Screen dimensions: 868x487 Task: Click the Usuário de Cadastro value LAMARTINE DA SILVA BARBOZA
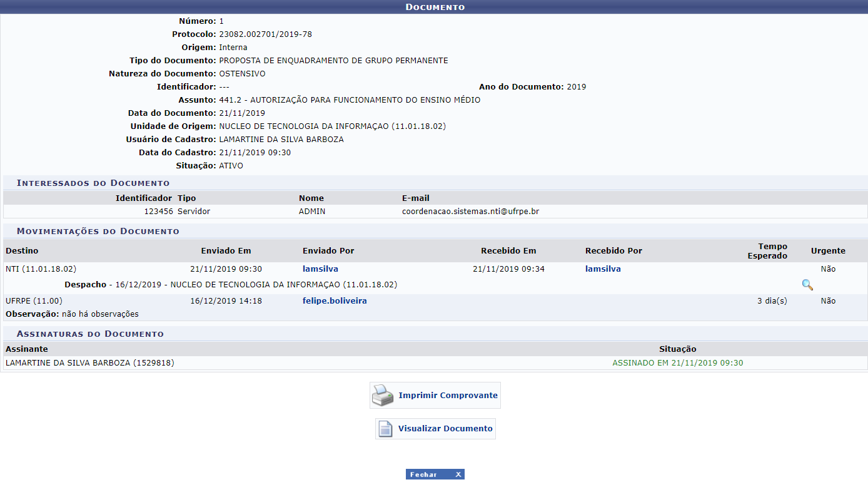281,140
